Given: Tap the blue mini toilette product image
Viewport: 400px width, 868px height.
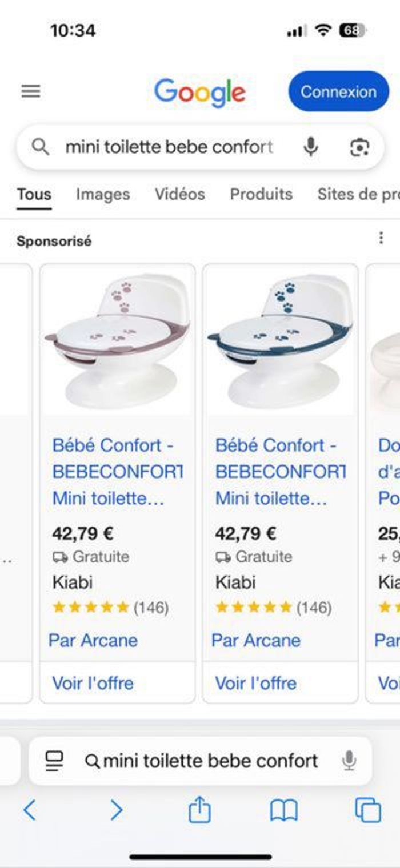Looking at the screenshot, I should (x=280, y=340).
